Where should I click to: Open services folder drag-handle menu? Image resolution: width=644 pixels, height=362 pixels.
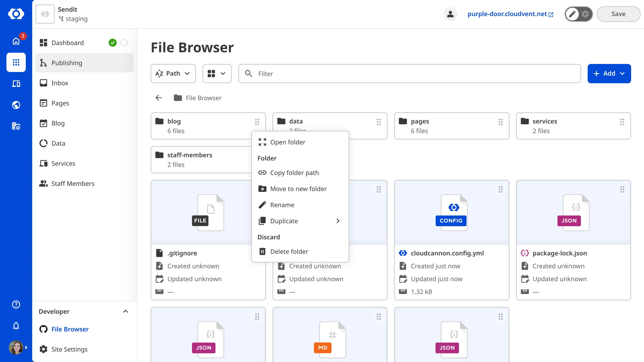click(622, 122)
